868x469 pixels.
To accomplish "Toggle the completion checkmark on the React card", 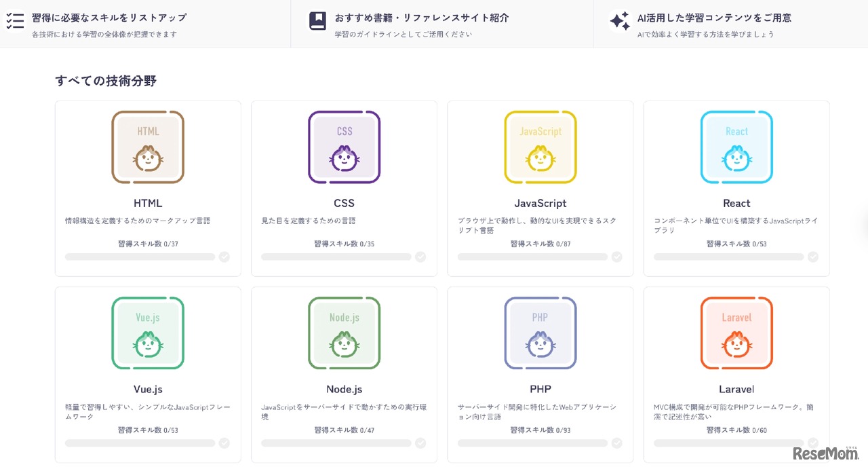I will click(x=813, y=257).
